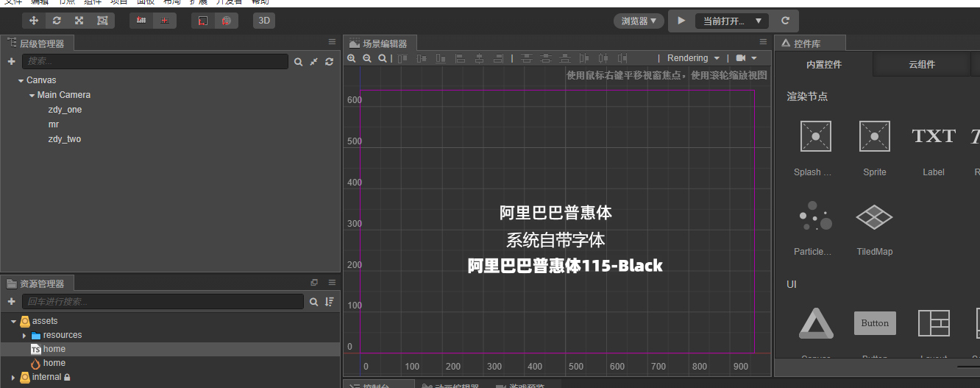Viewport: 980px width, 388px height.
Task: Expand the internal assets folder
Action: [13, 377]
